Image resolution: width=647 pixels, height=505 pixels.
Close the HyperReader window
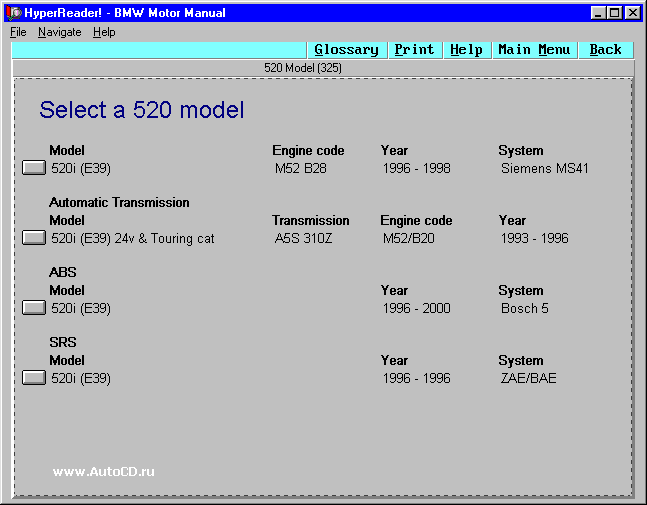(633, 13)
